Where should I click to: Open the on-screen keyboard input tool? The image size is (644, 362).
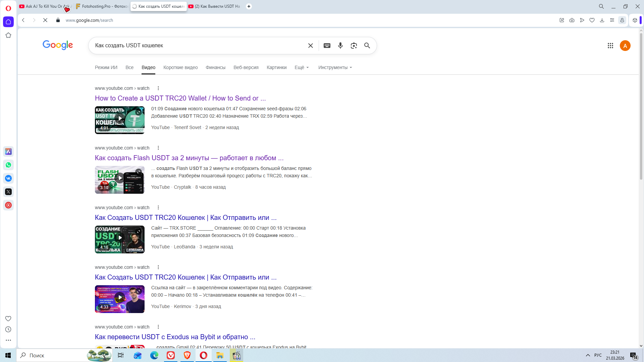tap(327, 46)
